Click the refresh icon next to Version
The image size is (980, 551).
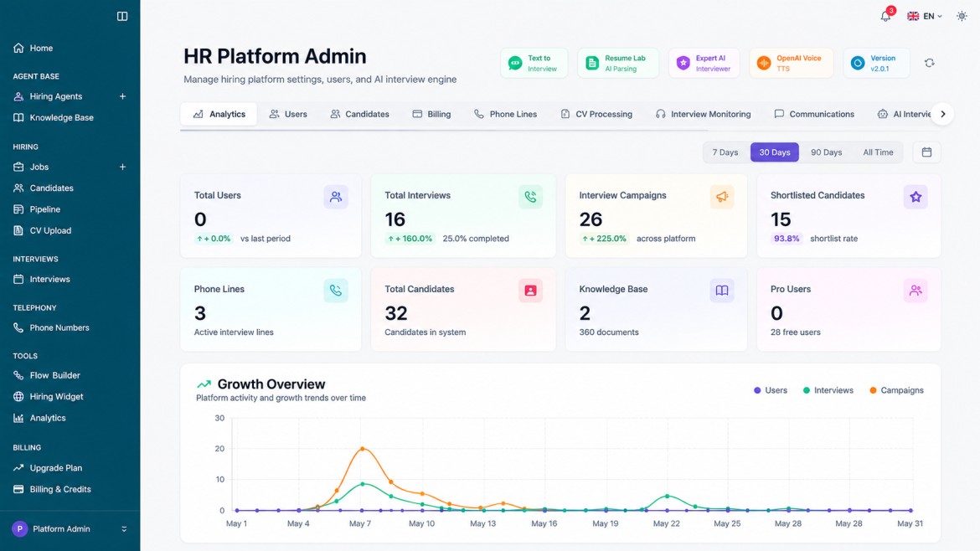coord(930,63)
